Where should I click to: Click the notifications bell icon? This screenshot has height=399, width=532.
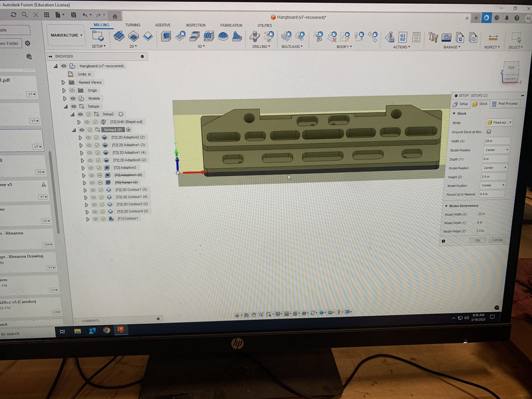(507, 18)
